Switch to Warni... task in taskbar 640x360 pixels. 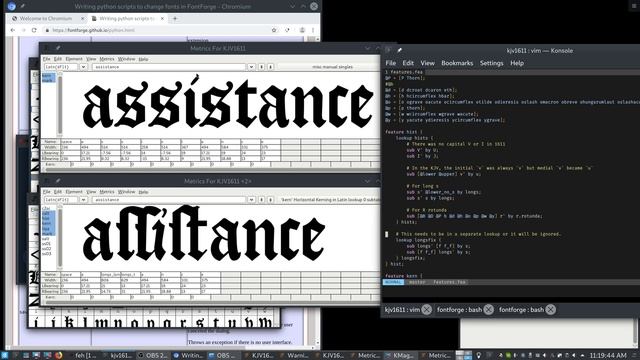point(294,356)
